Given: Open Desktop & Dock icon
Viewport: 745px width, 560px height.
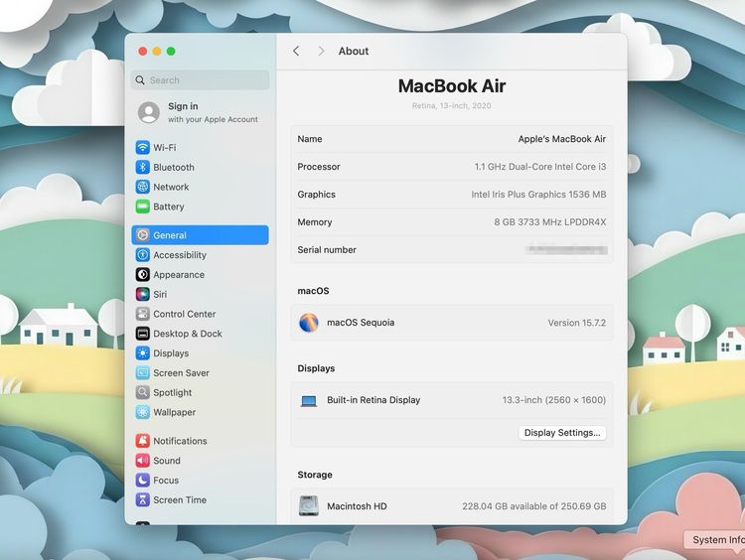Looking at the screenshot, I should pyautogui.click(x=142, y=334).
